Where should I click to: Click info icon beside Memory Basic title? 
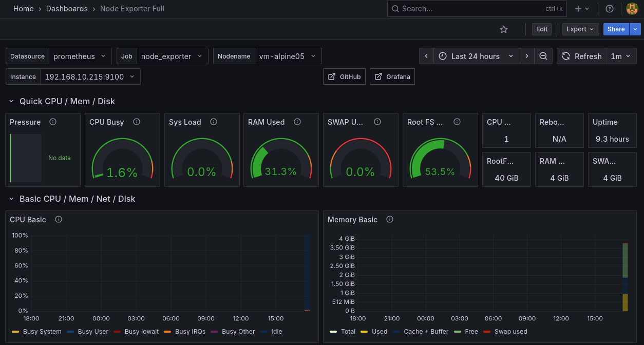(390, 220)
